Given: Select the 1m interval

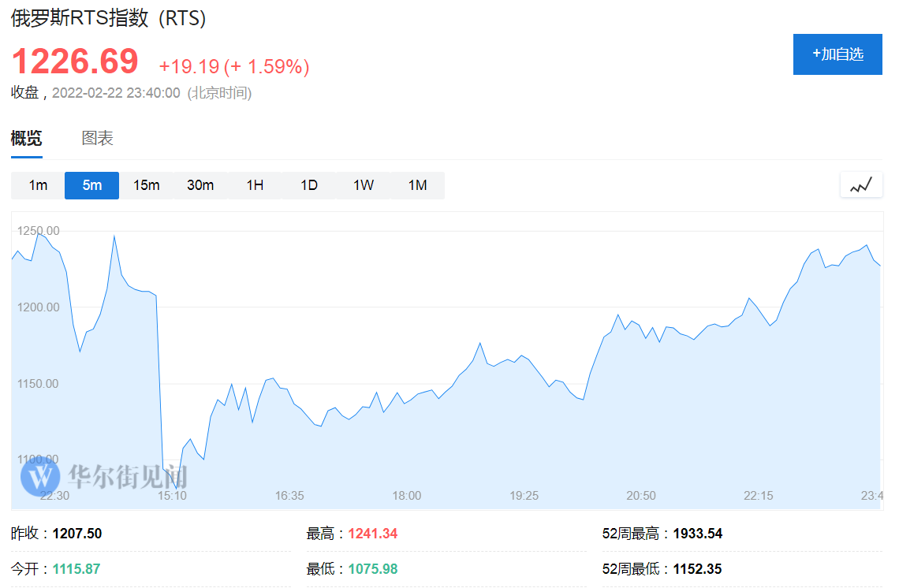Looking at the screenshot, I should [x=38, y=185].
